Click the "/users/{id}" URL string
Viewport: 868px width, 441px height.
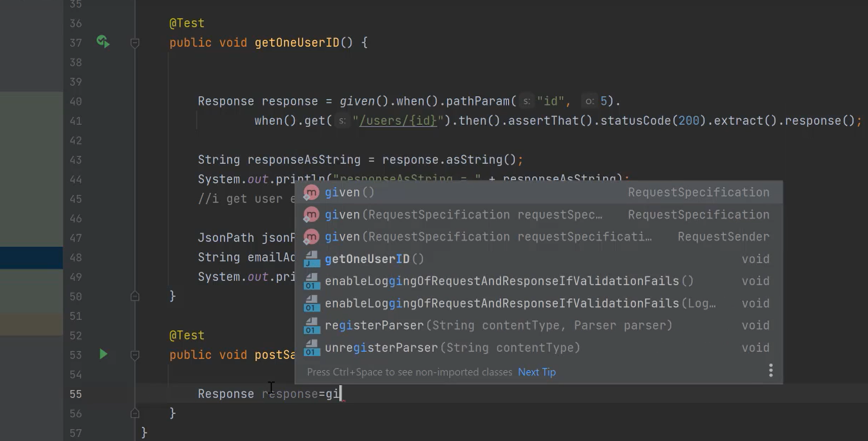(398, 121)
